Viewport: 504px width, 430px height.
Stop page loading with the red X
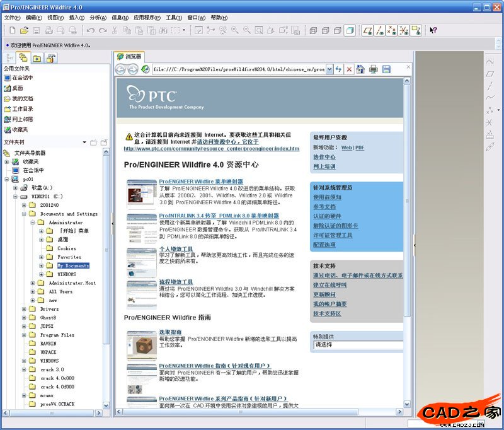tap(349, 69)
